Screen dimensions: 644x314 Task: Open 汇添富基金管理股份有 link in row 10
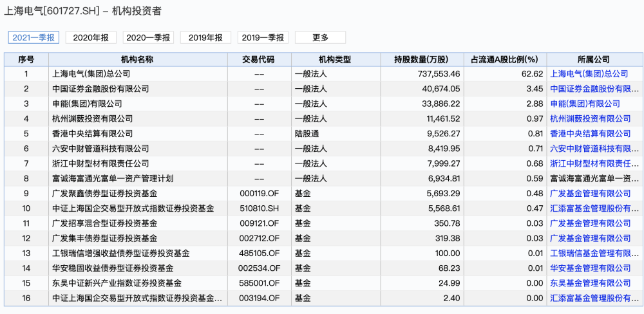pyautogui.click(x=594, y=208)
